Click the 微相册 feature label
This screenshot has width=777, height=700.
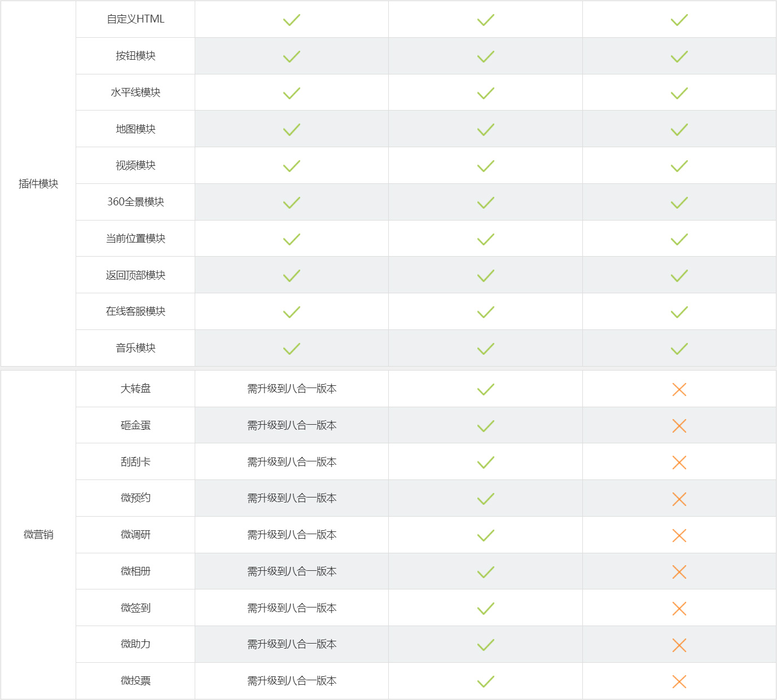point(135,571)
